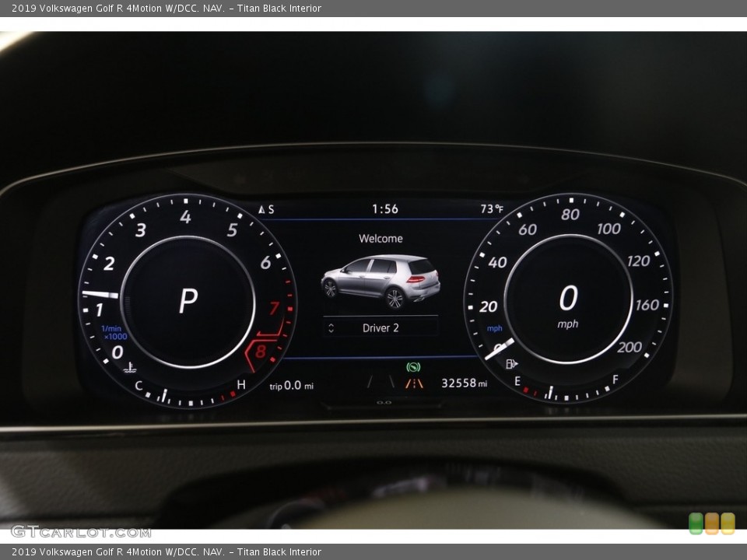Tap the blue mph label on speedometer dial
The width and height of the screenshot is (747, 560).
(x=495, y=328)
